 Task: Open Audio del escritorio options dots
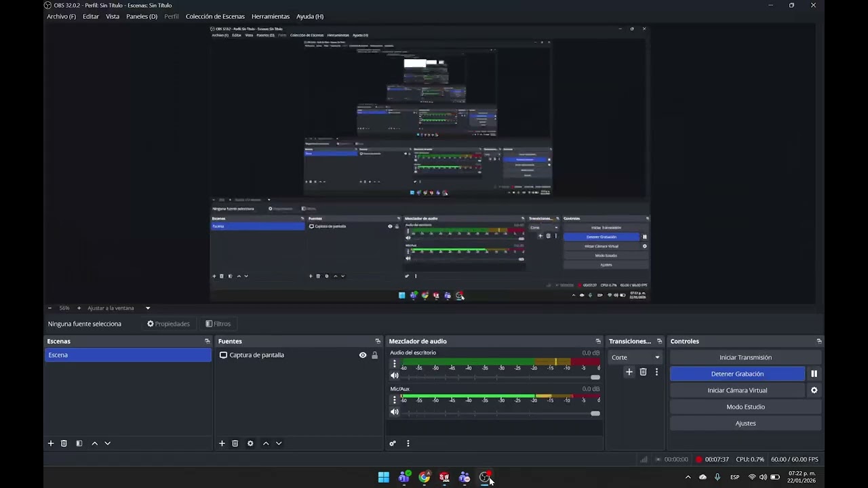395,364
